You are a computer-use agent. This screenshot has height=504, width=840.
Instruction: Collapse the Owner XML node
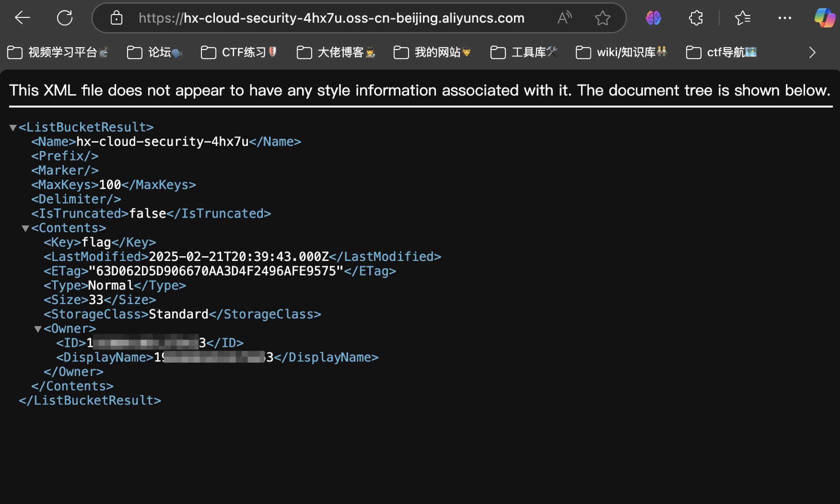point(38,329)
